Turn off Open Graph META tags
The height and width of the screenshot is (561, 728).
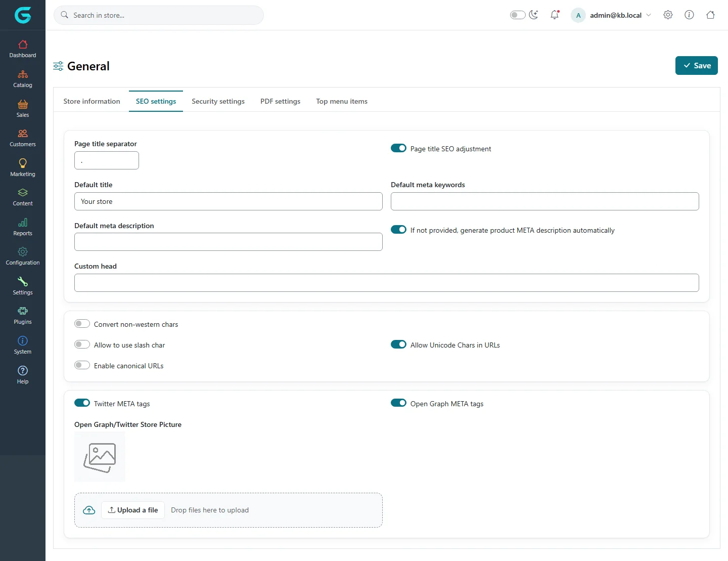click(x=398, y=403)
